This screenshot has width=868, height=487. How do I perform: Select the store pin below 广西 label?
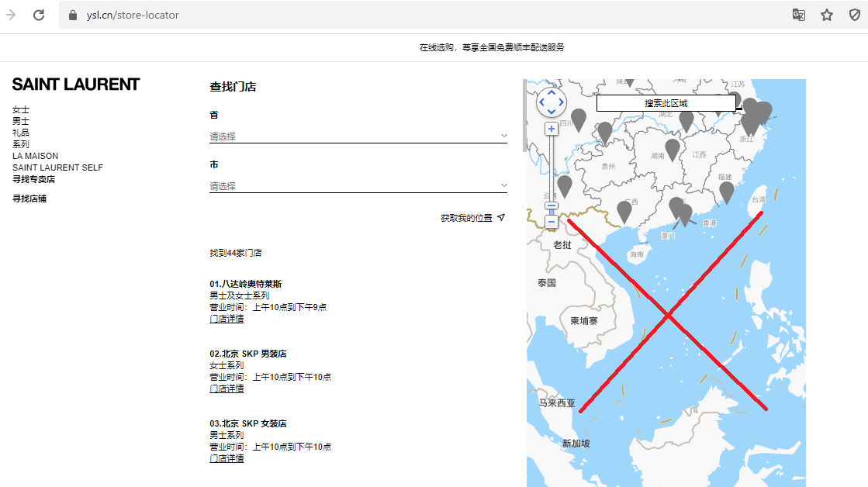(x=624, y=212)
